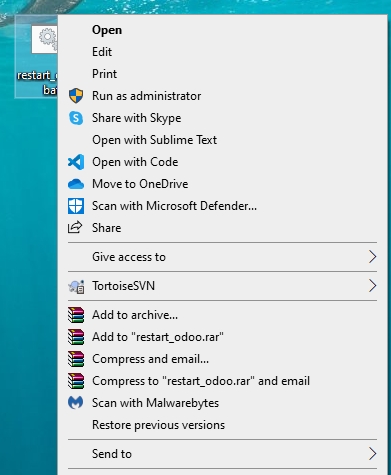Screen dimensions: 391x475
Task: Click the TortoiseSVN icon
Action: [76, 286]
